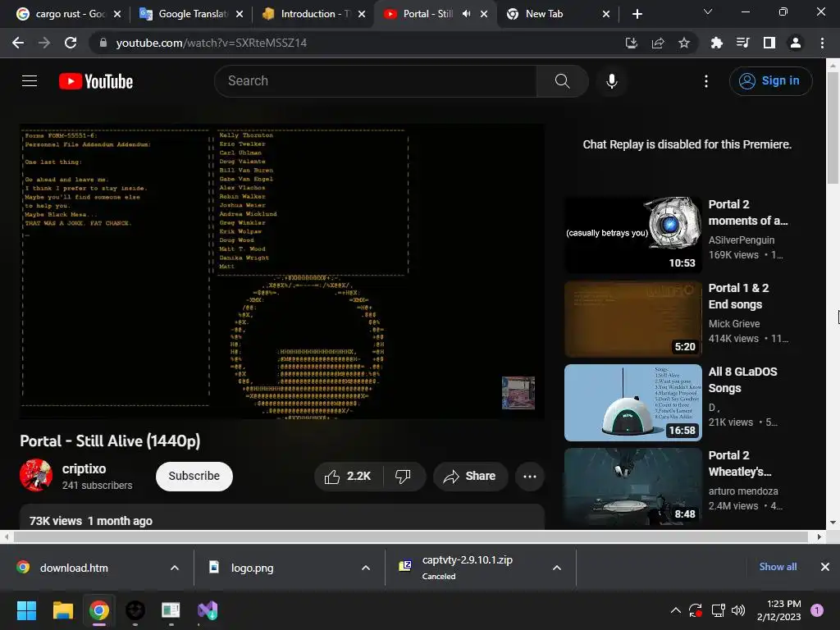
Task: Open the taskbar clock and date
Action: tap(779, 610)
